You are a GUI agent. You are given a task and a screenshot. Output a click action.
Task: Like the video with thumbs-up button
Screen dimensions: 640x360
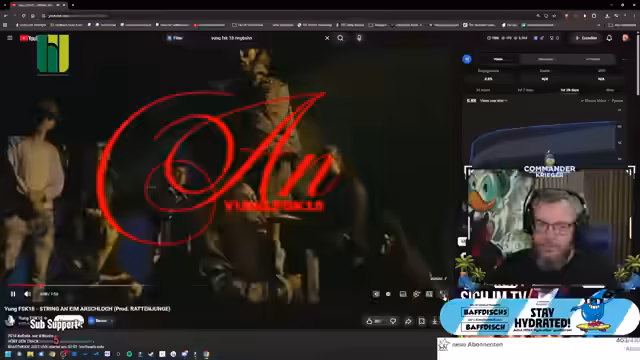pos(374,321)
